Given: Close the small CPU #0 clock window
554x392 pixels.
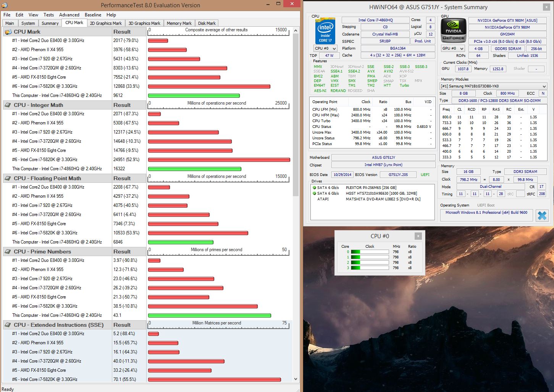Looking at the screenshot, I should pyautogui.click(x=418, y=236).
